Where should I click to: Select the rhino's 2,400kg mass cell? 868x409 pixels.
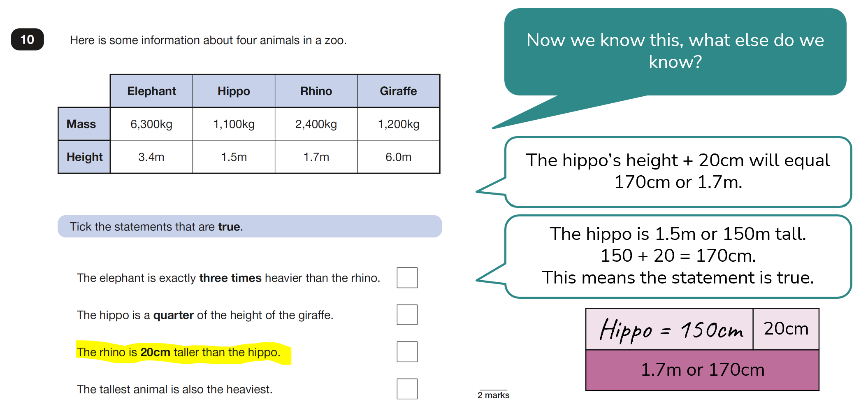[x=316, y=124]
